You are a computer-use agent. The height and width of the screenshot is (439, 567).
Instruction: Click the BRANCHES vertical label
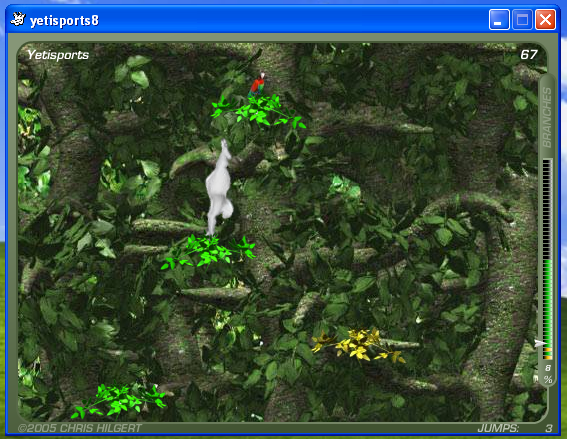click(x=547, y=118)
